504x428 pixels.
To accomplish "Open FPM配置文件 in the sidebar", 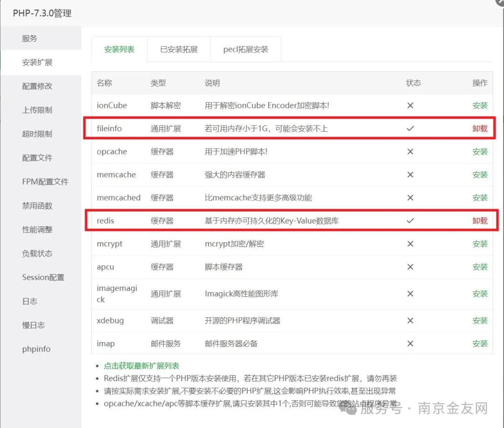I will (x=41, y=182).
